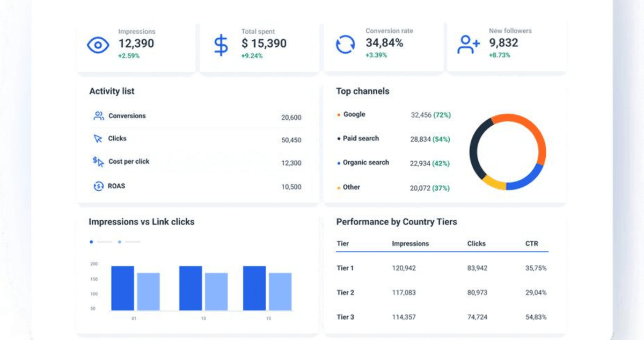
Task: Click the Conversion rate circular arrows icon
Action: click(345, 45)
